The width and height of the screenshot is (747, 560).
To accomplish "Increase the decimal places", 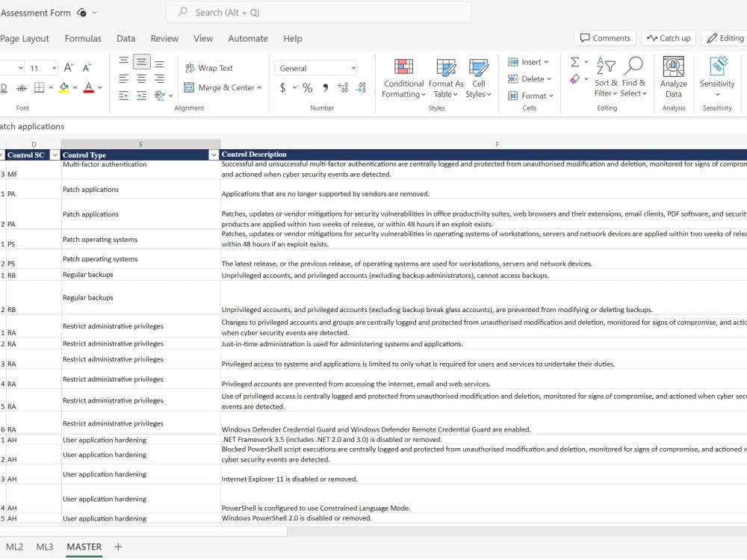I will (x=342, y=88).
